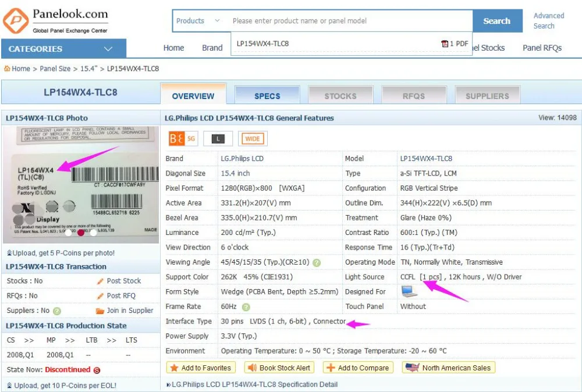
Task: Click the Book Stock Alert button
Action: (279, 368)
